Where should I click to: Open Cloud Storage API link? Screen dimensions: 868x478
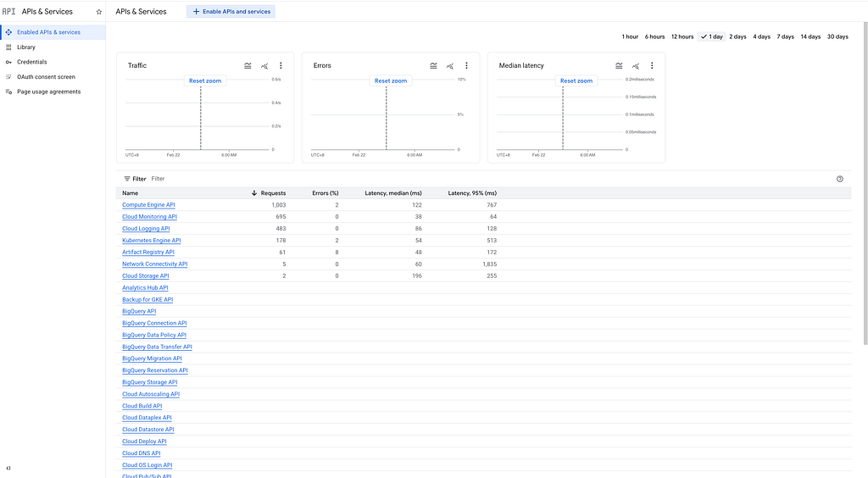pos(146,276)
